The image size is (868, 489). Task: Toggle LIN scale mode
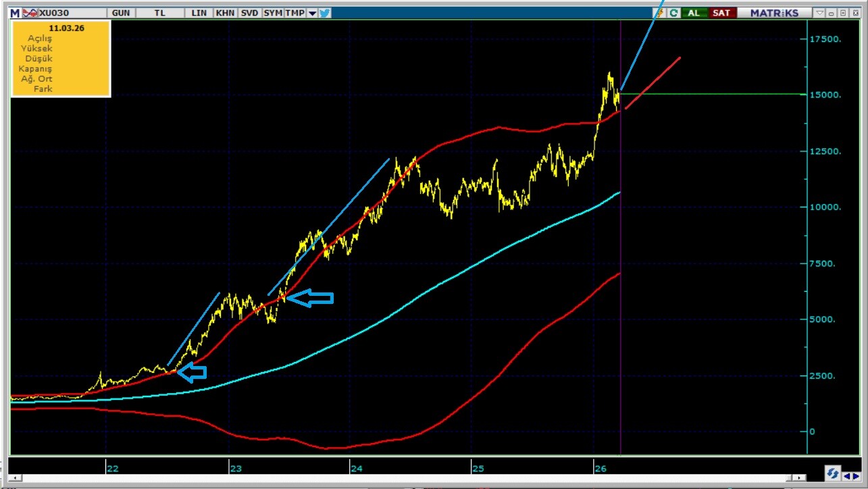pyautogui.click(x=199, y=13)
